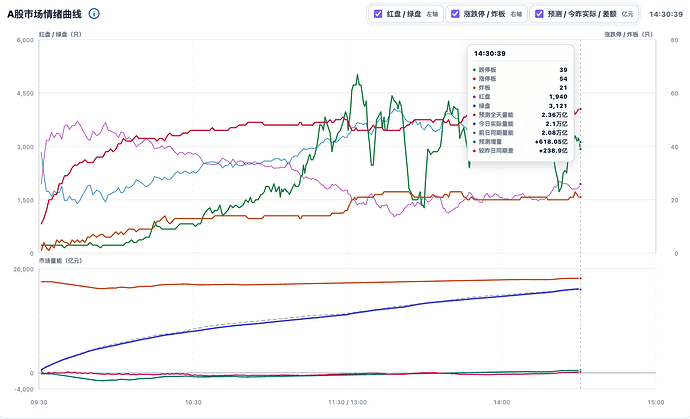Click the 09:30 time axis label

tap(39, 402)
